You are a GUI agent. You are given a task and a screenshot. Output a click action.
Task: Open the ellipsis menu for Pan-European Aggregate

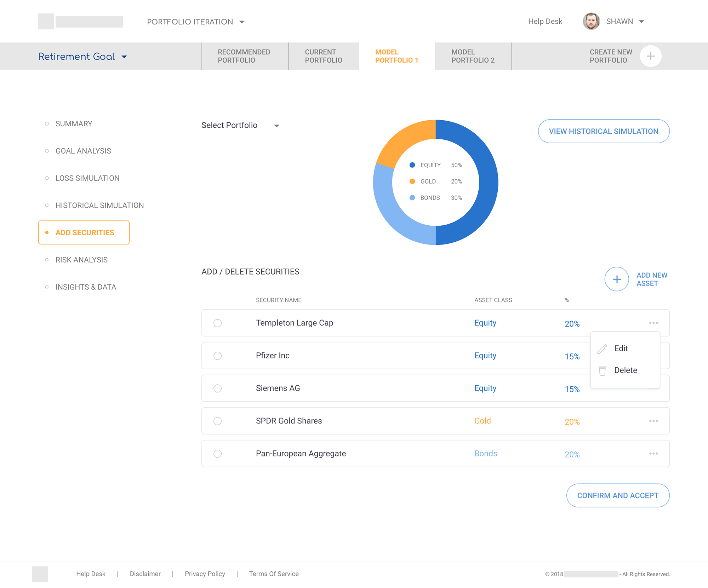pyautogui.click(x=654, y=453)
